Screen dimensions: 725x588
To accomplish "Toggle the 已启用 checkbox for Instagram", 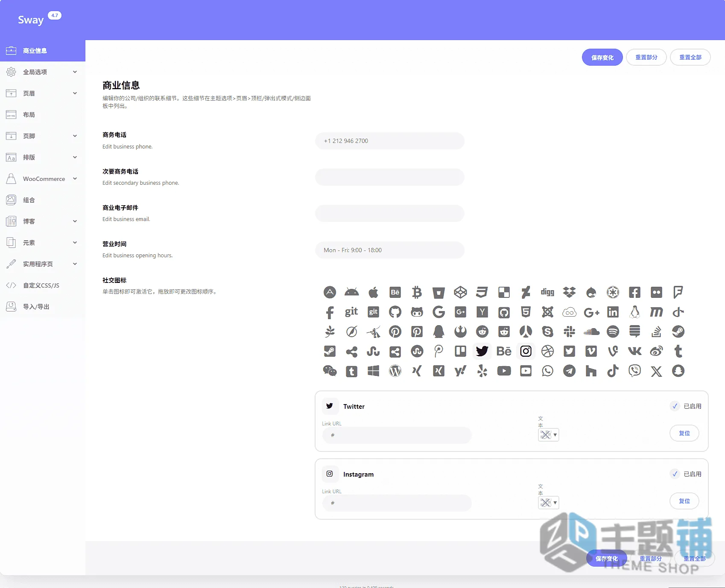I will [675, 474].
